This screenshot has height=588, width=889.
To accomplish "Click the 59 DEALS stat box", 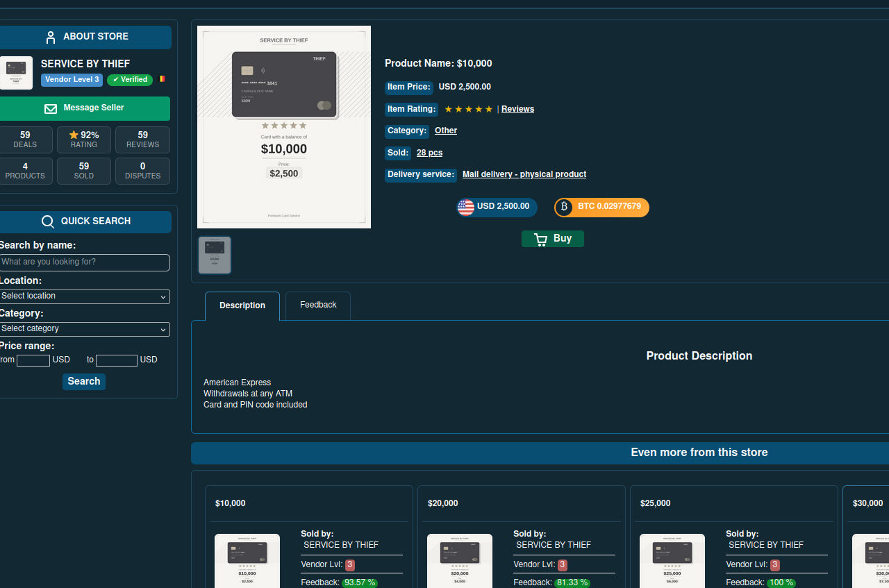I will [x=25, y=140].
